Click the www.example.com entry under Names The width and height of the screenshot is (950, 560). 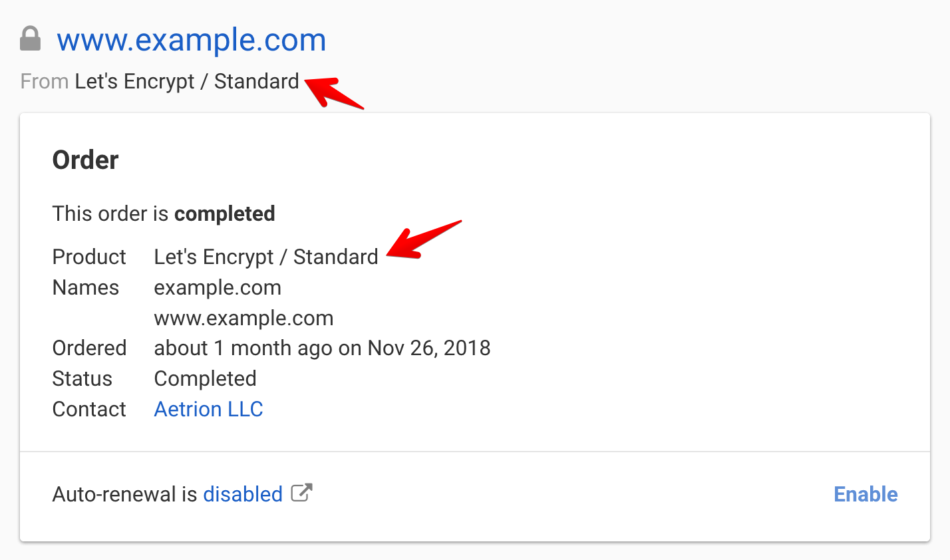click(x=243, y=318)
